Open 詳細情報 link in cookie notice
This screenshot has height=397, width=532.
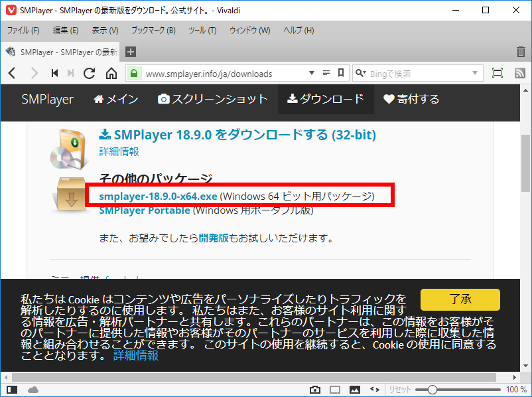[x=136, y=356]
